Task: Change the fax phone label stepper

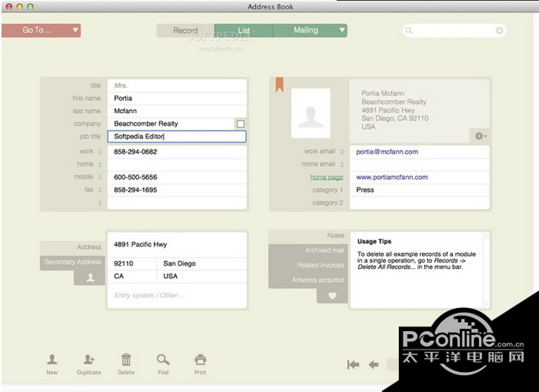Action: pos(100,189)
